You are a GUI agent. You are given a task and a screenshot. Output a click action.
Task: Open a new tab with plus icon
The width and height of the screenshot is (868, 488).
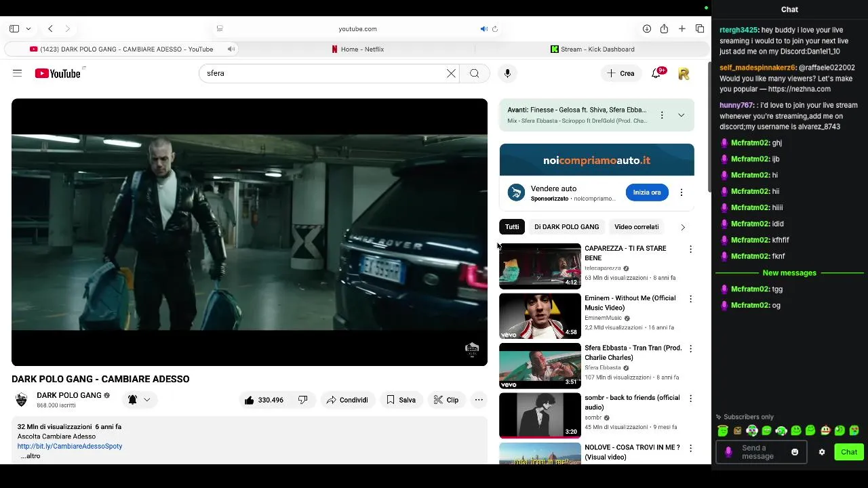[682, 29]
